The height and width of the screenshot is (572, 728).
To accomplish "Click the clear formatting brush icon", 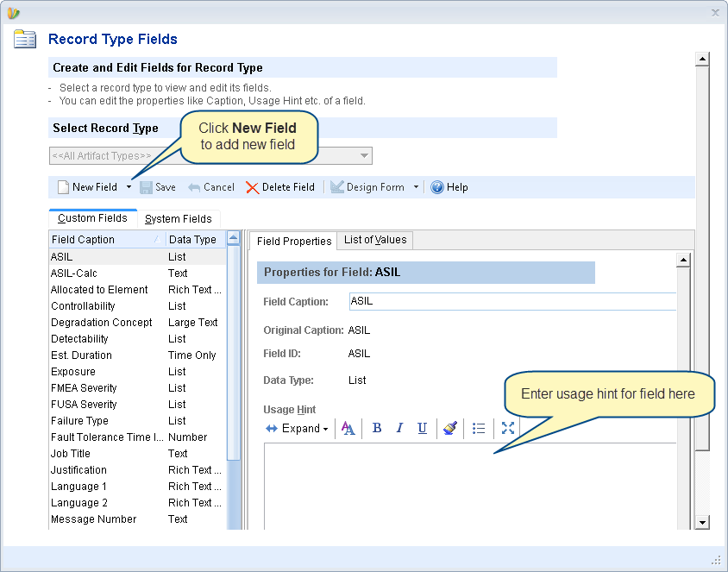I will [450, 428].
